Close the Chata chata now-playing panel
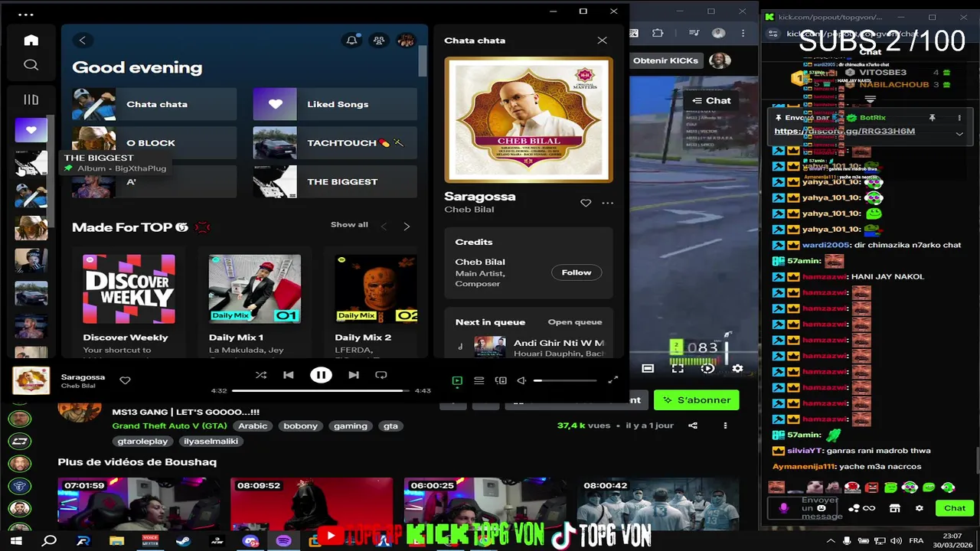This screenshot has height=551, width=980. [602, 41]
